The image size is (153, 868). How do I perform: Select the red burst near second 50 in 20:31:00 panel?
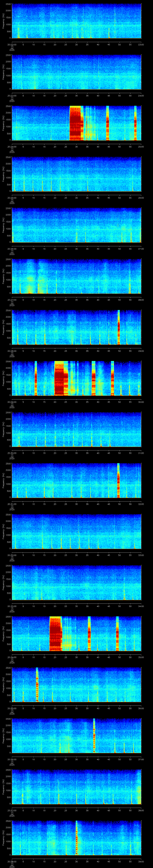[x=118, y=481]
